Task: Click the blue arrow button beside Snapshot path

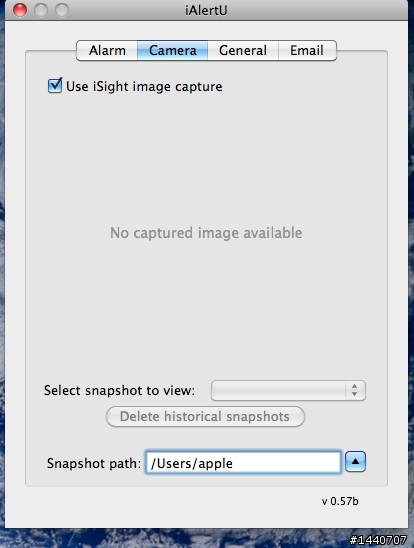Action: pyautogui.click(x=355, y=462)
